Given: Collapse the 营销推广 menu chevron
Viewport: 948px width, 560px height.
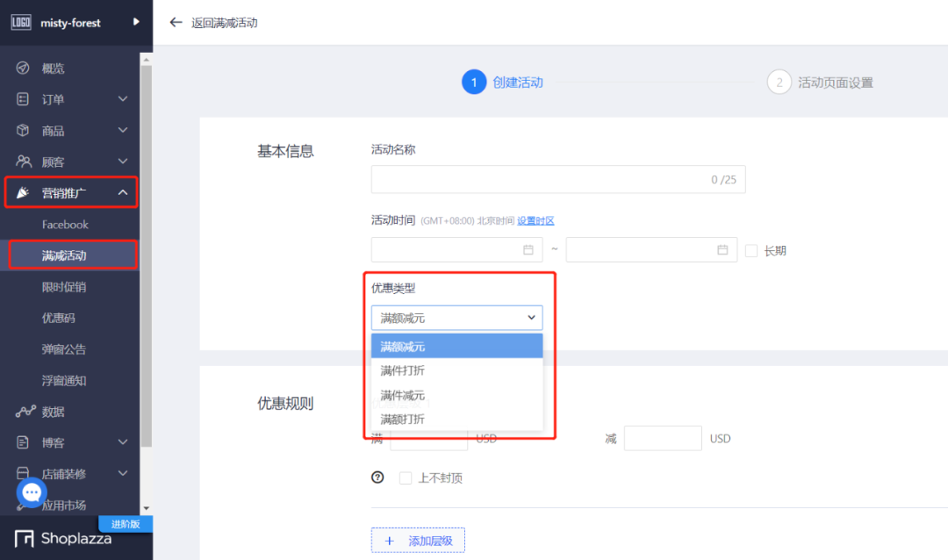Looking at the screenshot, I should (x=123, y=192).
